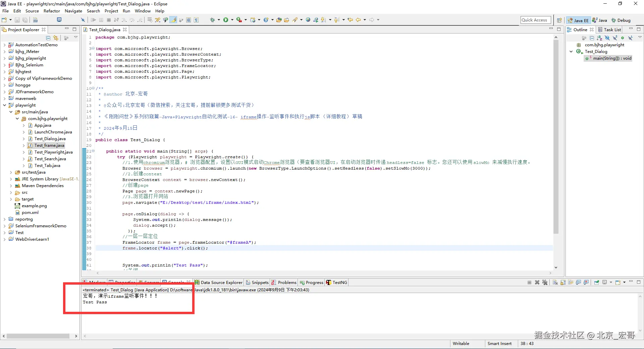Switch to the Java perspective
Image resolution: width=644 pixels, height=349 pixels.
click(599, 20)
